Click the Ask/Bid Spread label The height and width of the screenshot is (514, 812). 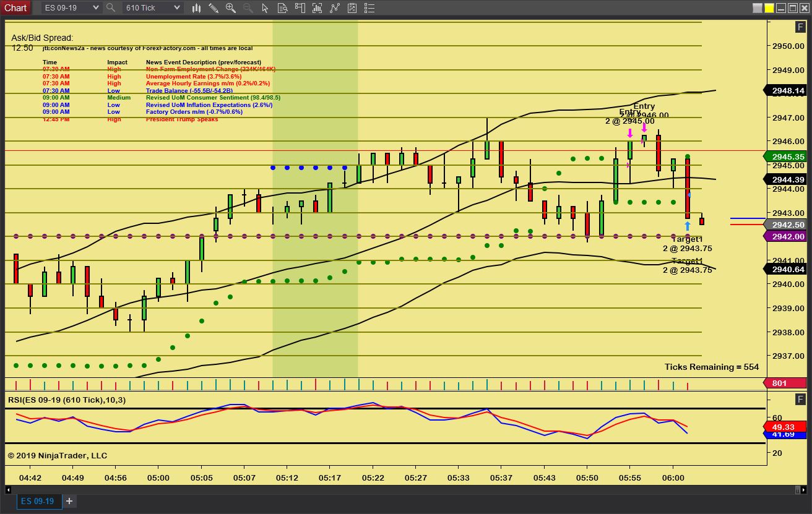(42, 38)
